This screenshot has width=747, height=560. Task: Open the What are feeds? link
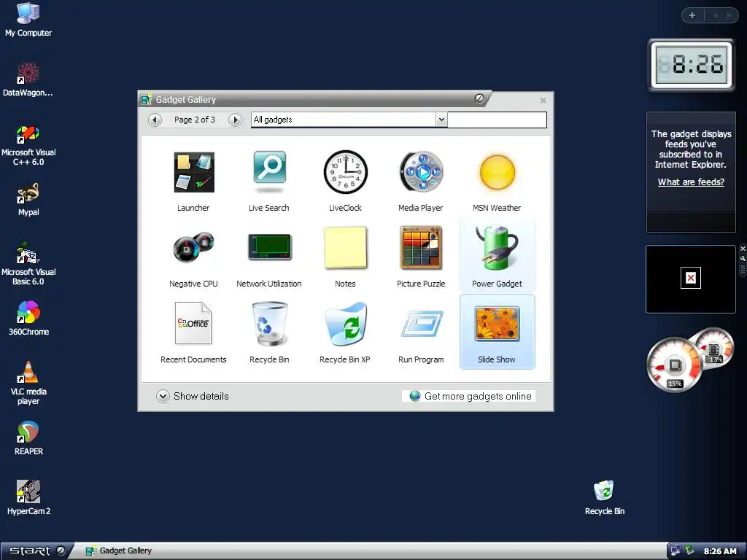click(x=691, y=182)
